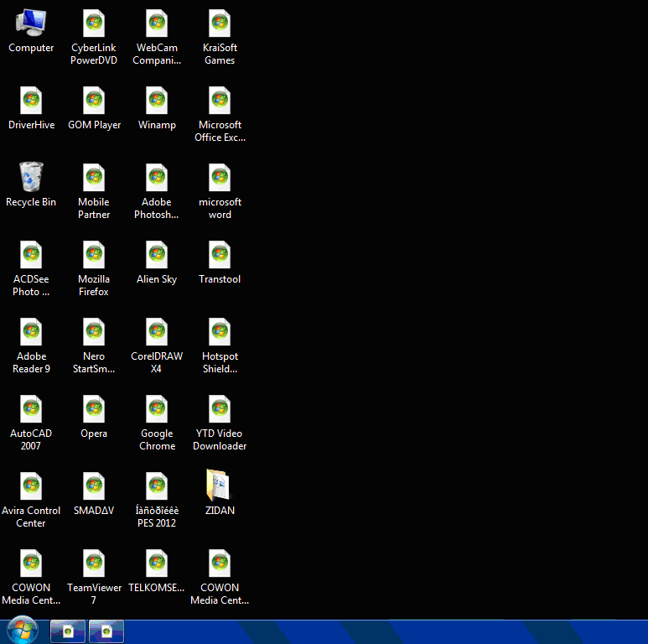The width and height of the screenshot is (648, 644).
Task: Click the PES 2012 shortcut icon
Action: pyautogui.click(x=157, y=486)
